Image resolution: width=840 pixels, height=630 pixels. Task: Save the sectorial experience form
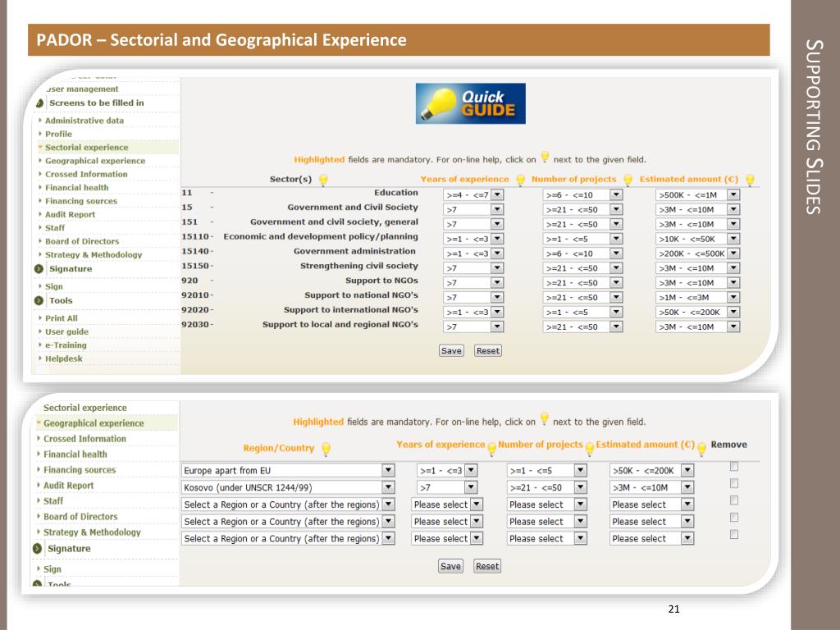point(451,351)
